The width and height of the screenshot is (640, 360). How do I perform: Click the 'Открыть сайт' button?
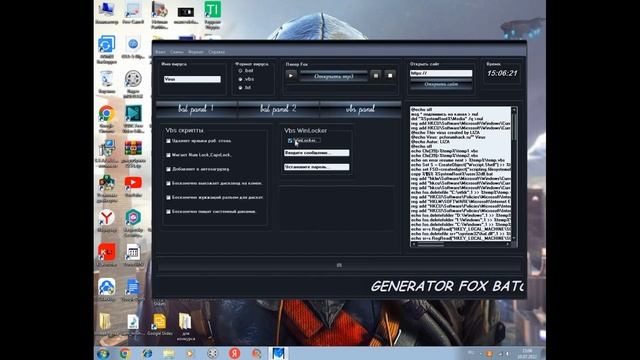point(441,84)
